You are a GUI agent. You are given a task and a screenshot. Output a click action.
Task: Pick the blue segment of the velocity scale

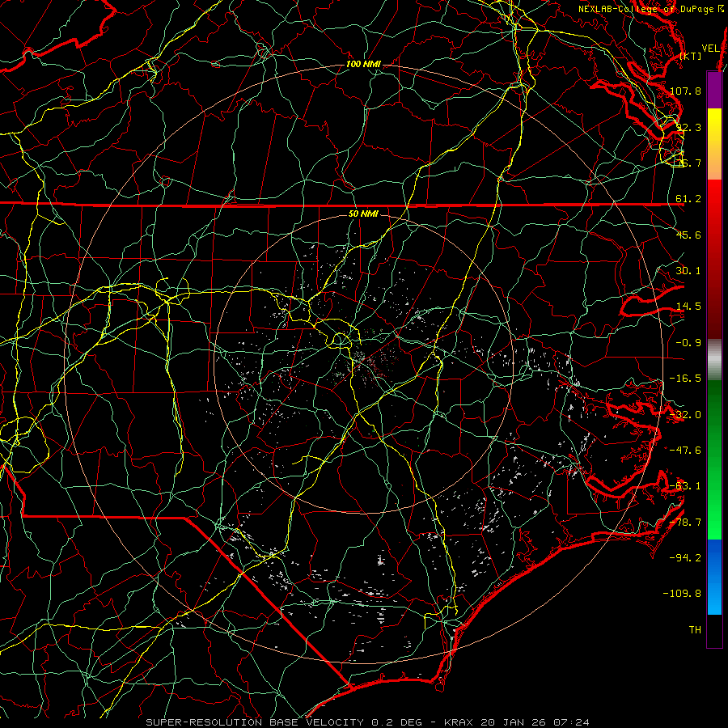pos(714,577)
